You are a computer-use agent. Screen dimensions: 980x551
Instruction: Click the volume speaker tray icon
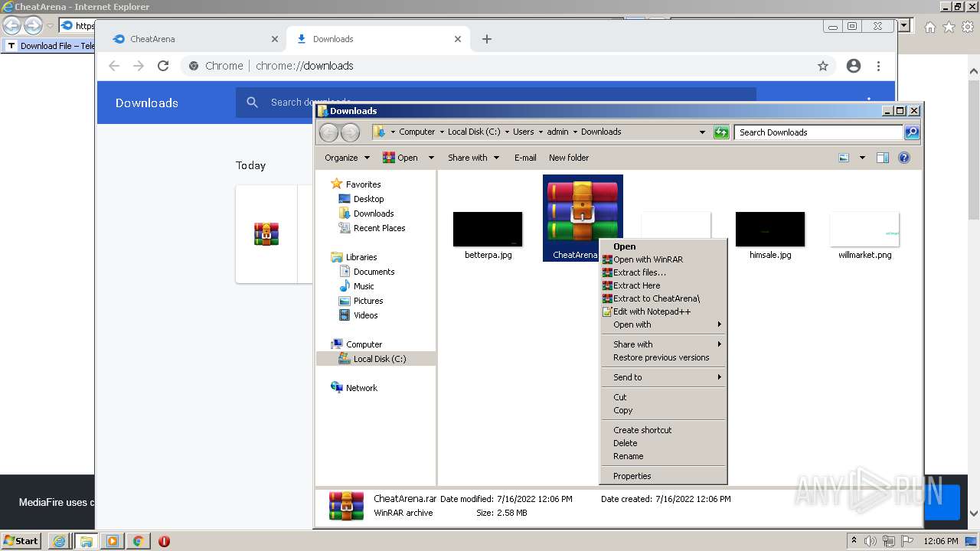[871, 541]
